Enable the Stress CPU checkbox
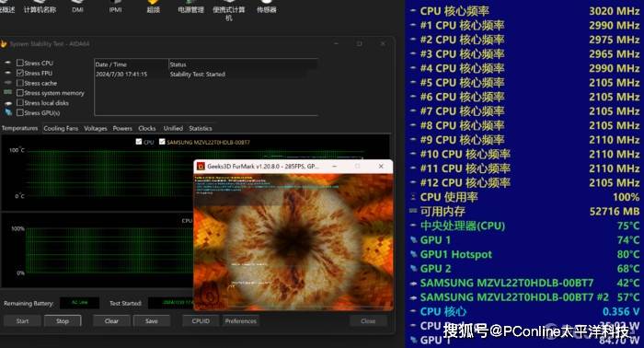Image resolution: width=644 pixels, height=348 pixels. pyautogui.click(x=19, y=63)
